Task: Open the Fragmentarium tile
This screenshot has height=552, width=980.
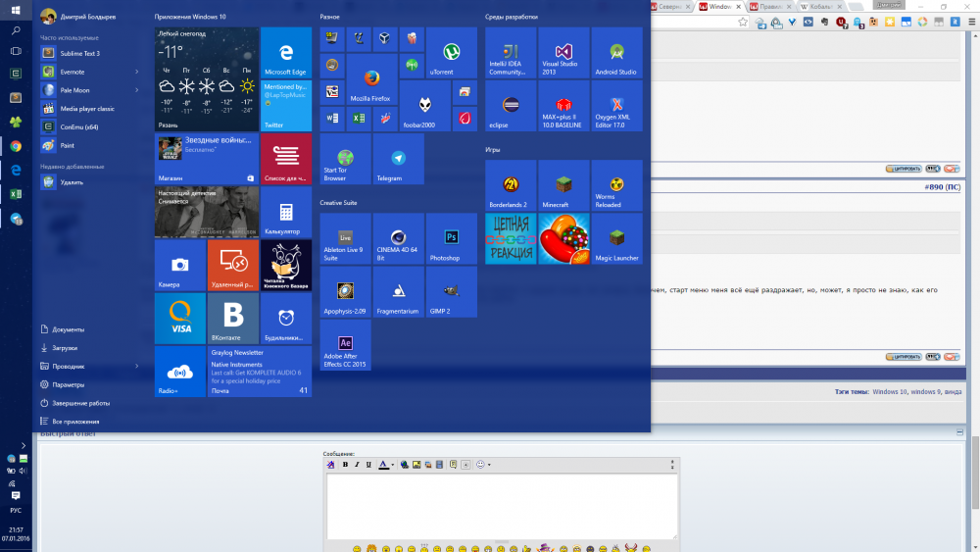Action: [398, 291]
